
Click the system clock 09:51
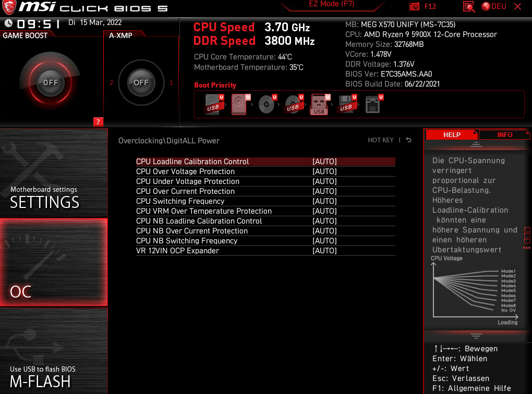39,24
